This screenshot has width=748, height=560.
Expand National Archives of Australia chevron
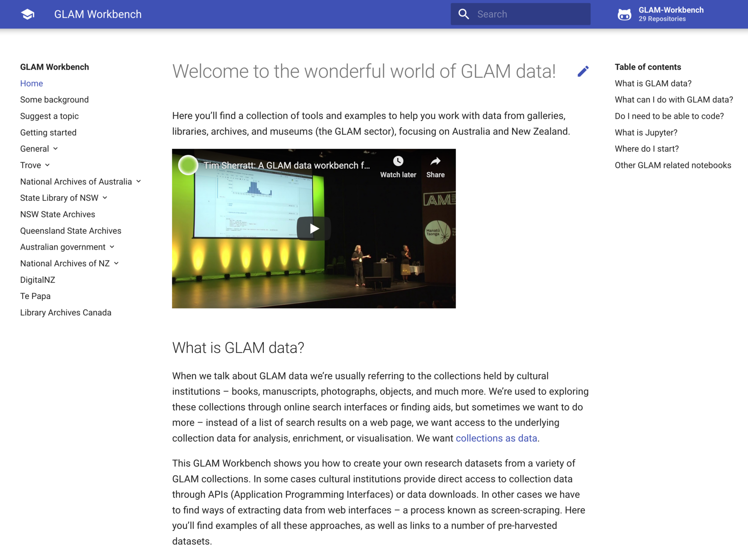(x=139, y=181)
